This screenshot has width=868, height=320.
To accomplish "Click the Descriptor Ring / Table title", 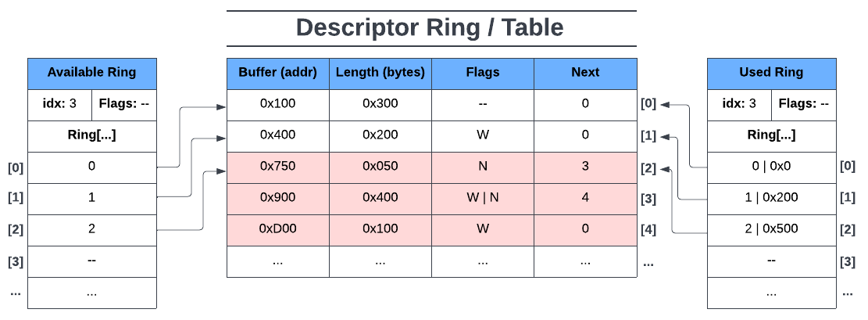I will point(430,28).
